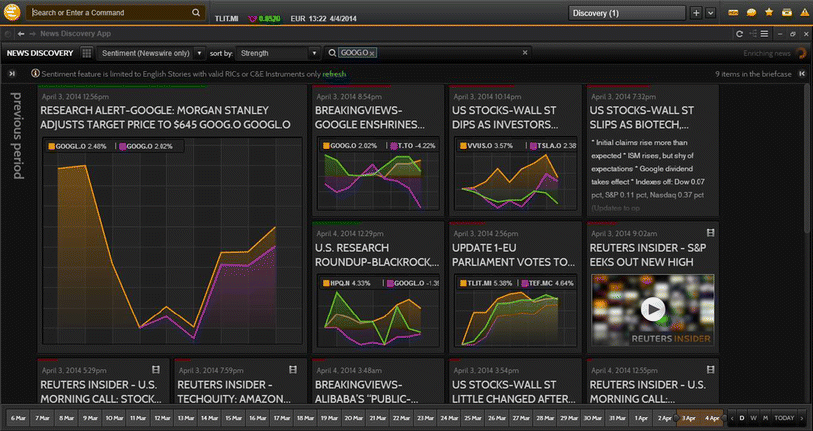The image size is (813, 431).
Task: Open the app hamburger menu
Action: tap(764, 34)
